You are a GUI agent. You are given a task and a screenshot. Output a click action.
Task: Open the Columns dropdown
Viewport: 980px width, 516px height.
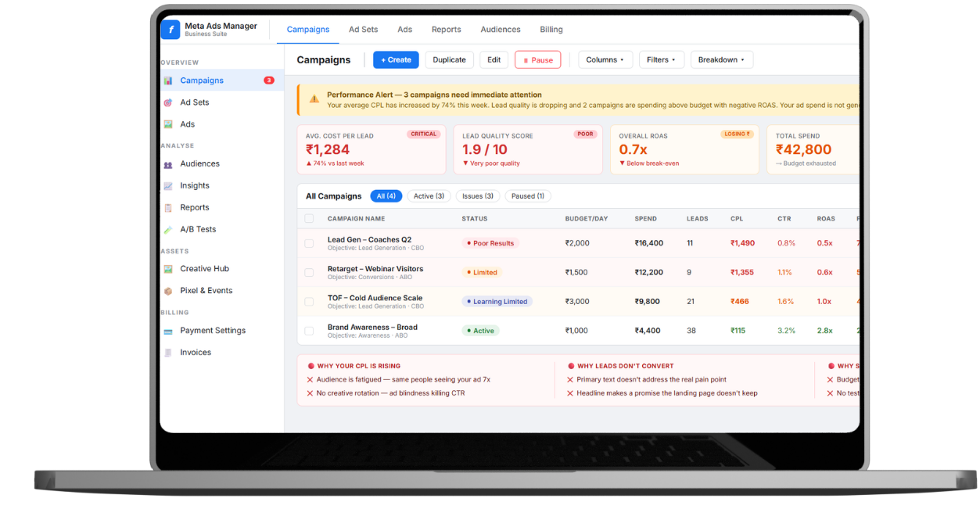point(605,60)
